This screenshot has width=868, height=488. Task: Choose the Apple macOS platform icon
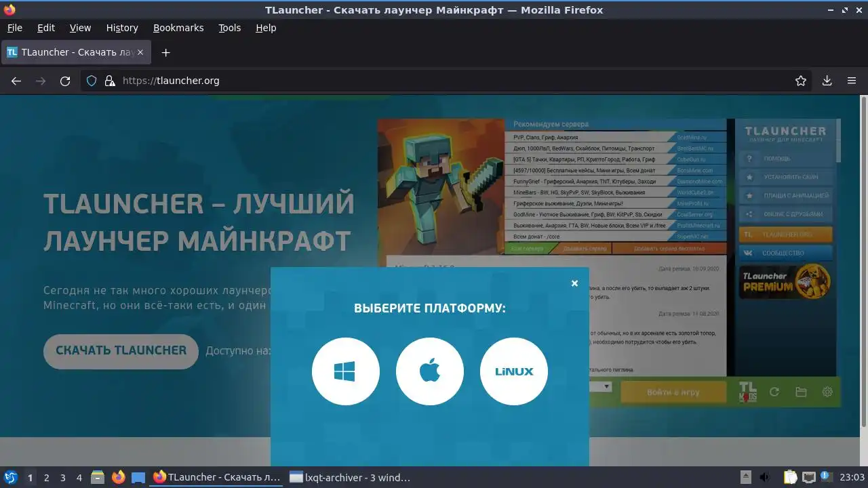coord(430,371)
